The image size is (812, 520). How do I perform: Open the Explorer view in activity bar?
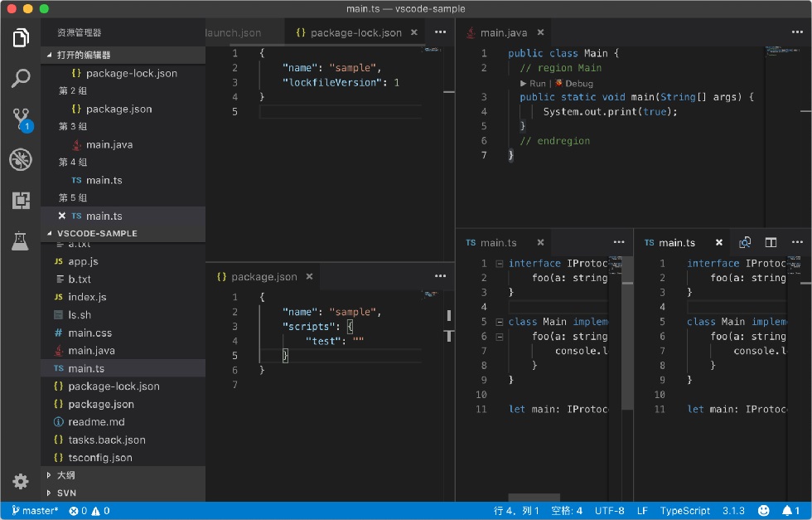pyautogui.click(x=21, y=38)
